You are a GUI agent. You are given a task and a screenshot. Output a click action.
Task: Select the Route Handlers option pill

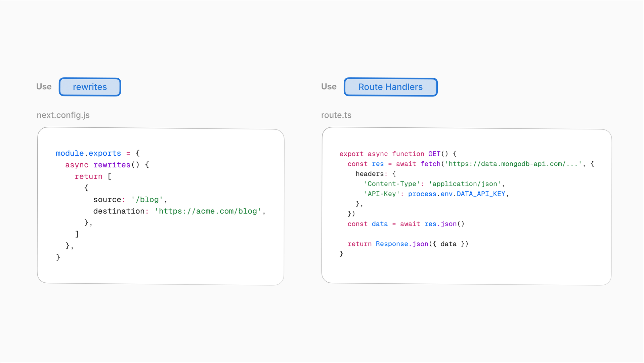[x=390, y=87]
